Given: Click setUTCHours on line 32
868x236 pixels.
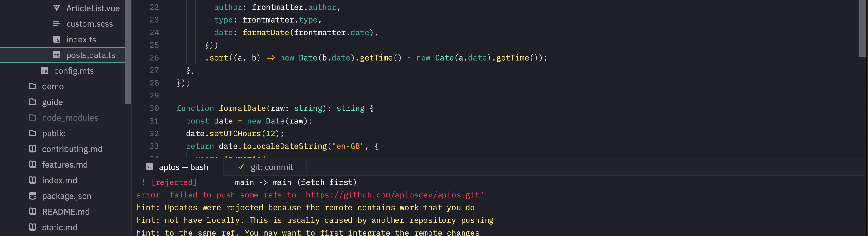Looking at the screenshot, I should pos(235,133).
